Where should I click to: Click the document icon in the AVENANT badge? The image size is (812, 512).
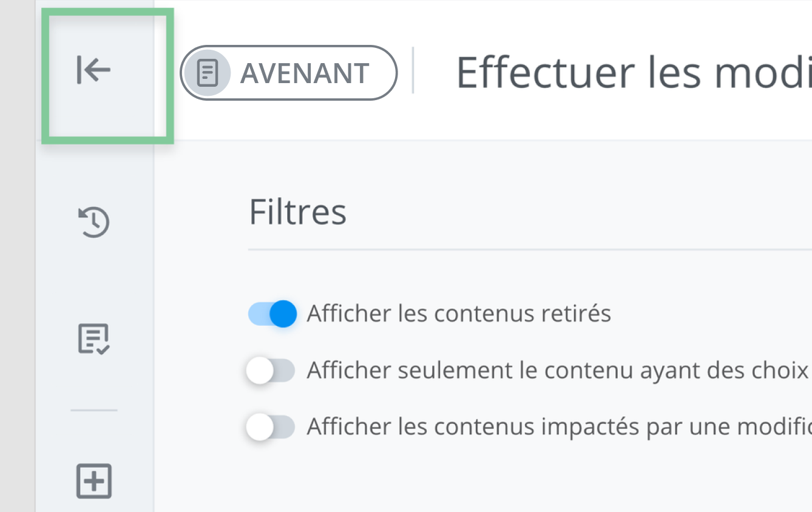tap(208, 73)
